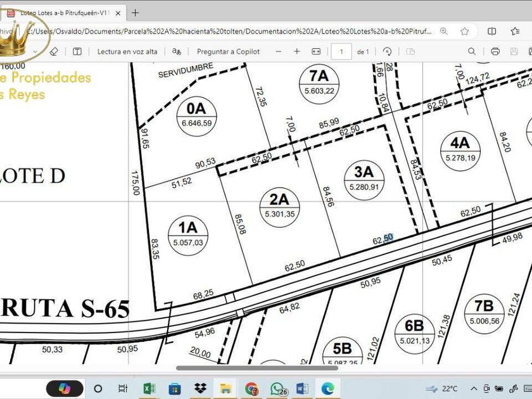Expand hidden system tray icons
Screen dimensions: 532x399
[472, 388]
